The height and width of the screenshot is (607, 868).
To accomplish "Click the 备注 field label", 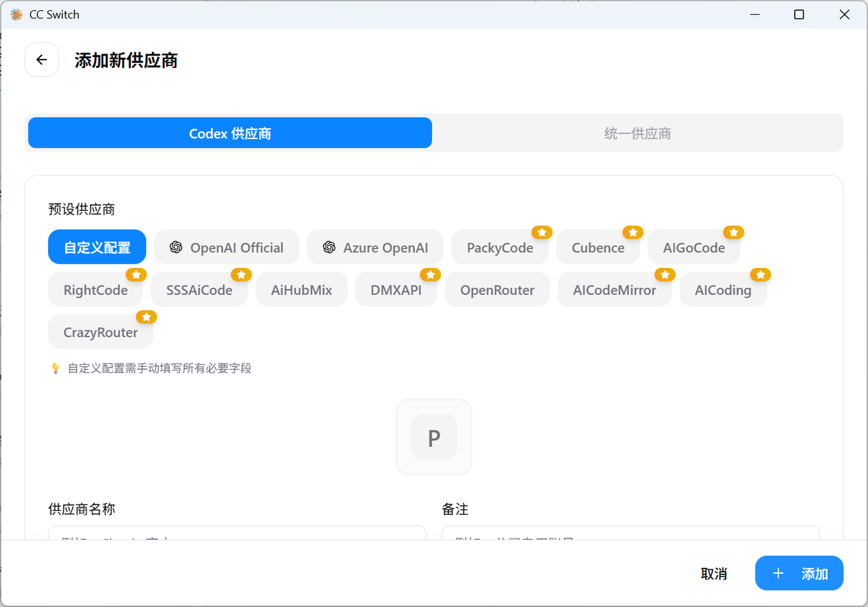I will coord(455,509).
